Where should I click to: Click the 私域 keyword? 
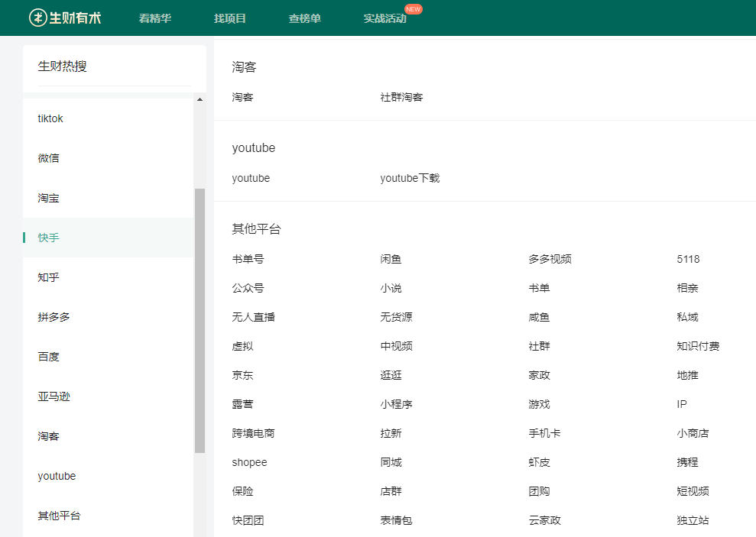(687, 317)
